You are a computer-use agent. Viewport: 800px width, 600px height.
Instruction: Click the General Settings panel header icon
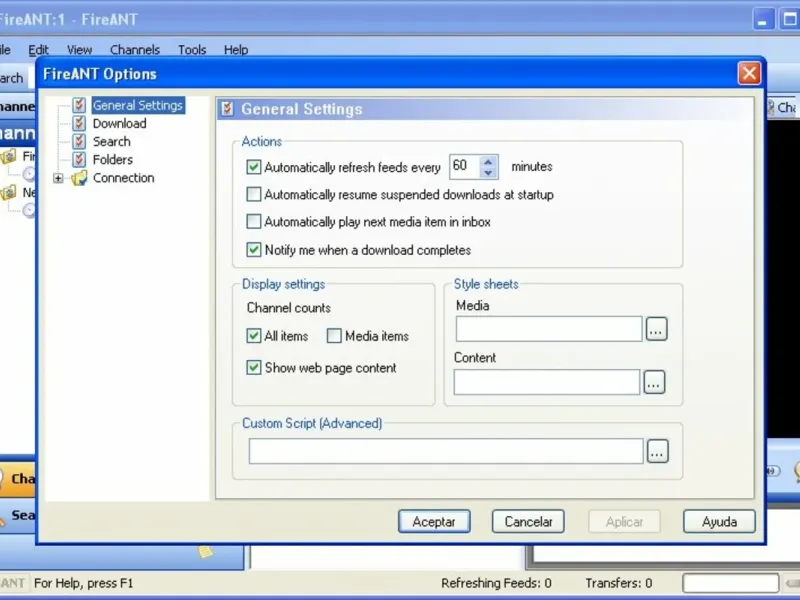tap(228, 109)
